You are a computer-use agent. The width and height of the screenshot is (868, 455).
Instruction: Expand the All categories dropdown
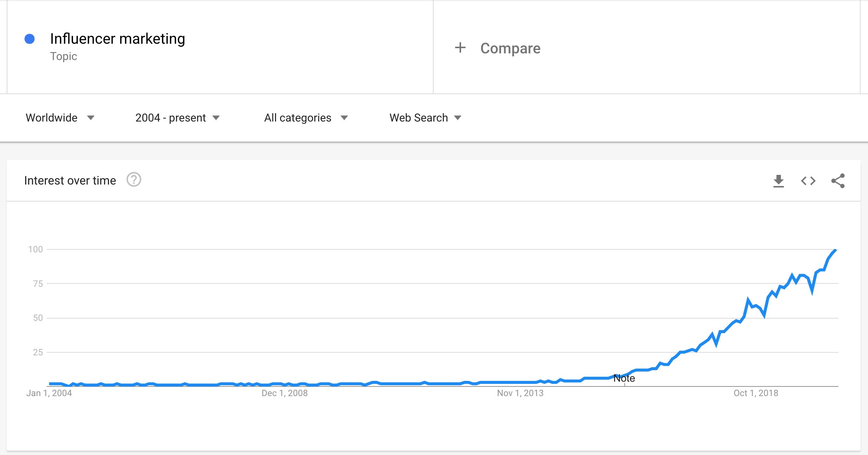coord(305,117)
